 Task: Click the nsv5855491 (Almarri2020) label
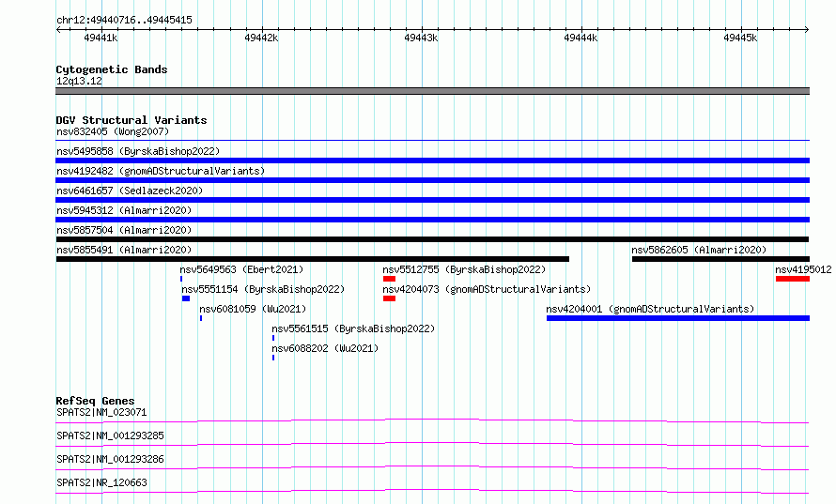[124, 250]
